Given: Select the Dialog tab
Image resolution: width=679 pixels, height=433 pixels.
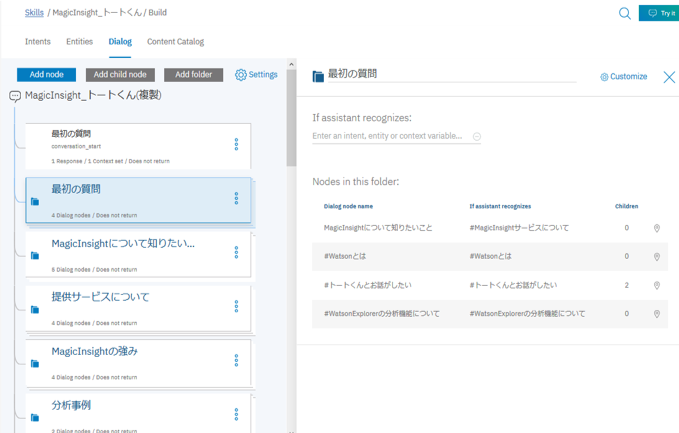Looking at the screenshot, I should 120,42.
